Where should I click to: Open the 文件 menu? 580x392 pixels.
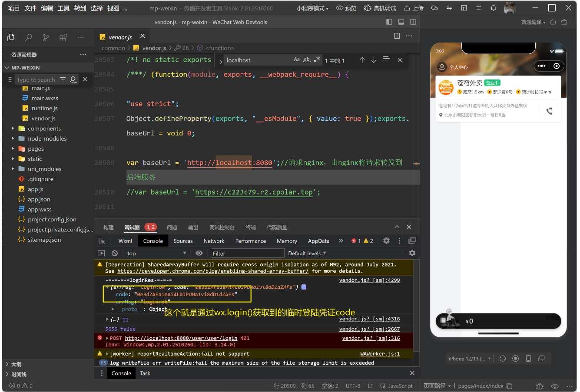click(x=30, y=8)
